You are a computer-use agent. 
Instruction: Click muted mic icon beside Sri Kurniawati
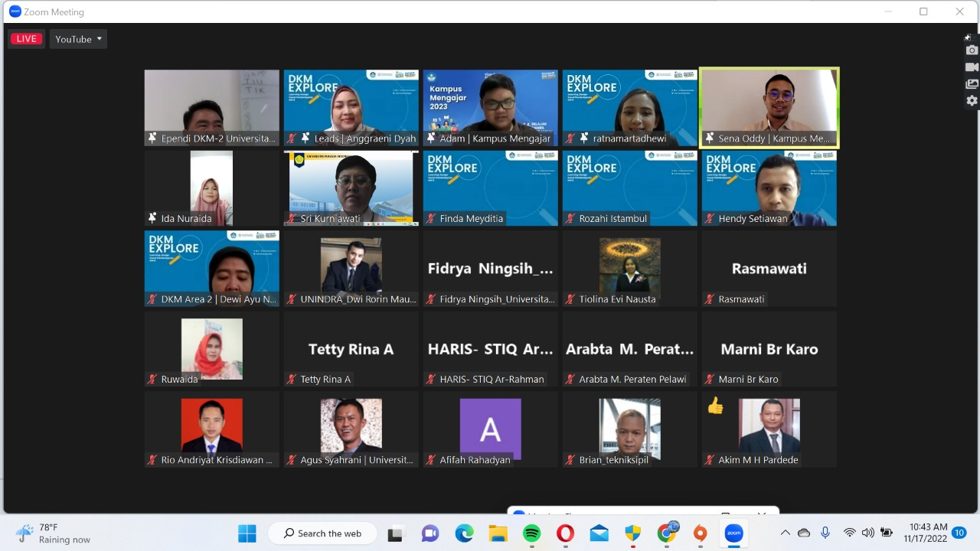292,219
